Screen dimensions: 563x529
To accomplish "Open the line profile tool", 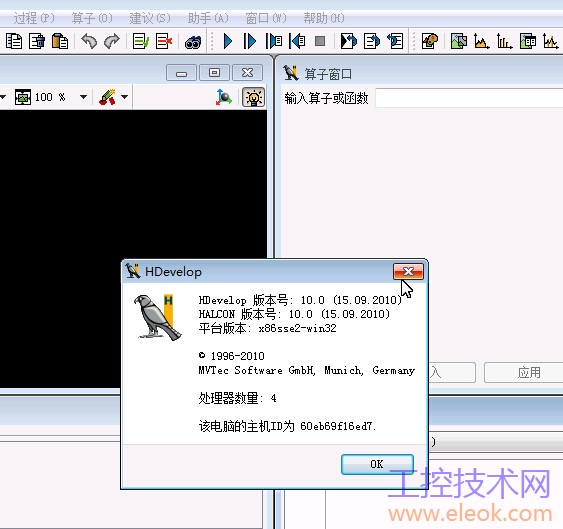I will click(x=551, y=41).
